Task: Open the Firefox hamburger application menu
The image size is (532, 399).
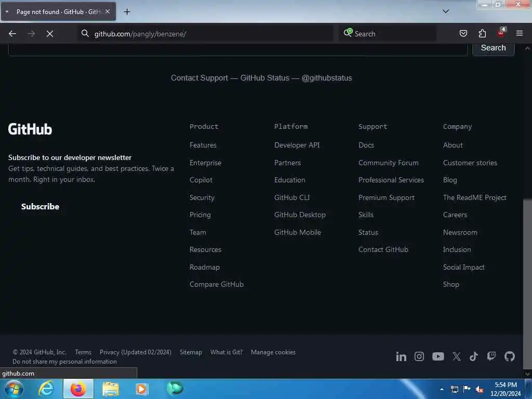Action: (520, 33)
